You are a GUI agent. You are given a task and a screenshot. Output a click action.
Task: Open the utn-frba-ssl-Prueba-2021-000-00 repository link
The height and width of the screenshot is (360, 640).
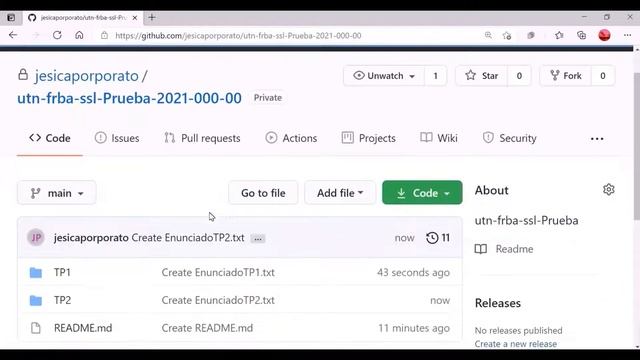tap(129, 98)
